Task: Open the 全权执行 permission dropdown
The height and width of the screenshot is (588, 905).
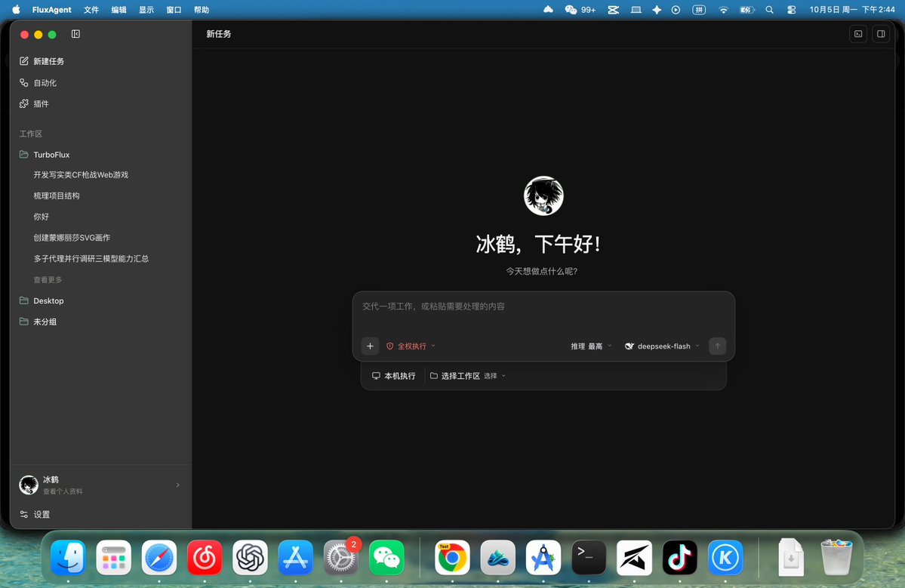Action: [411, 346]
